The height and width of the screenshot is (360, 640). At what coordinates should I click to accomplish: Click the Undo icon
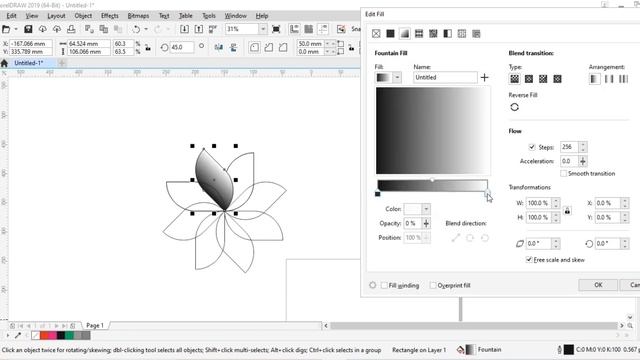pyautogui.click(x=136, y=29)
